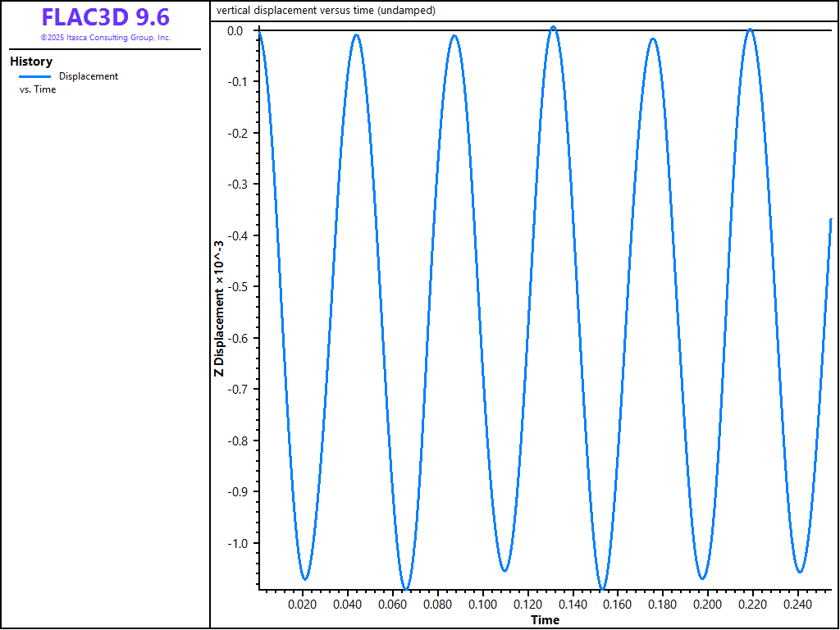
Task: Click the Z Displacement y-axis label
Action: coord(218,308)
